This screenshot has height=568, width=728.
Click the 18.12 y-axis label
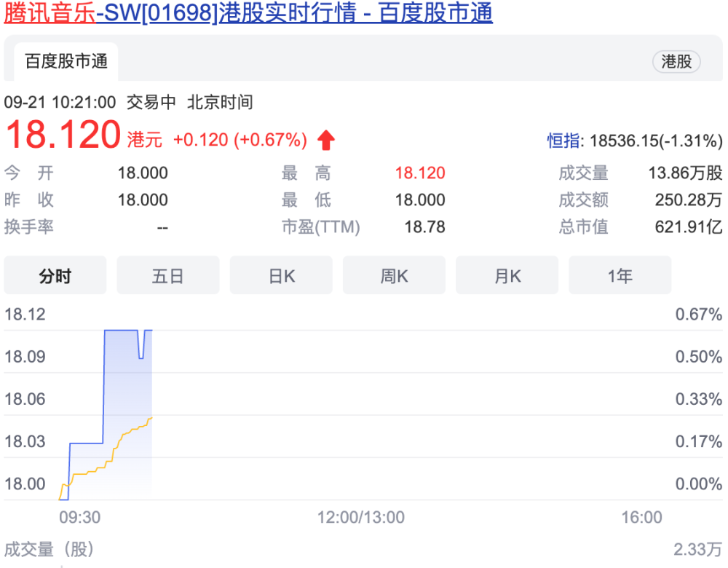(25, 315)
